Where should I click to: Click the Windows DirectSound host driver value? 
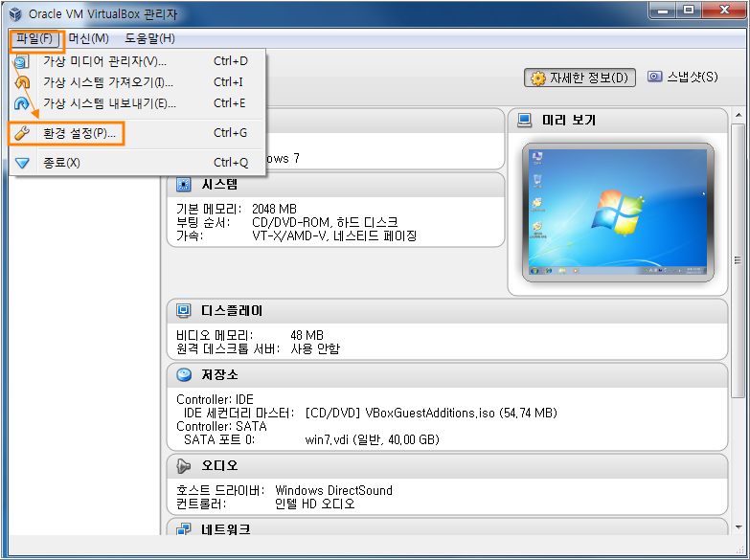334,490
